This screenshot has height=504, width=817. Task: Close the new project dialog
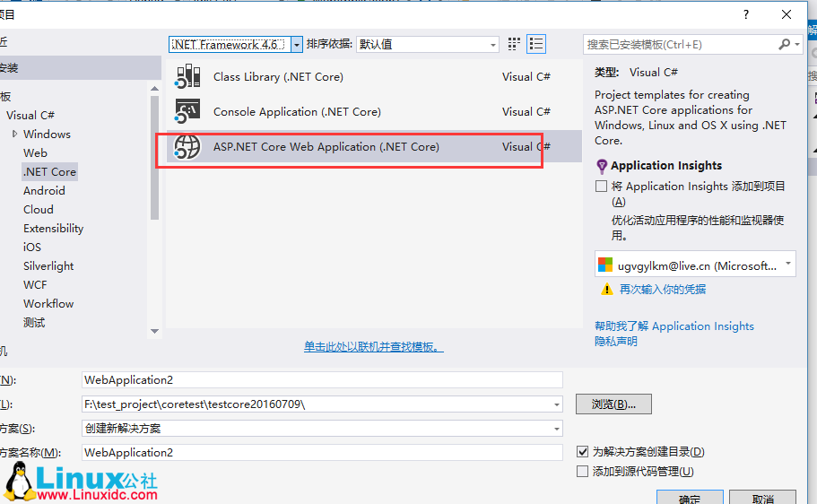coord(787,14)
